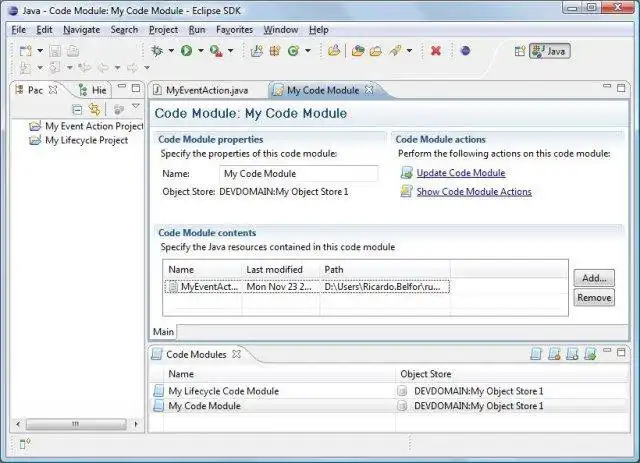Screen dimensions: 640x463
Task: Open the New wizard dropdown arrow
Action: [x=40, y=51]
